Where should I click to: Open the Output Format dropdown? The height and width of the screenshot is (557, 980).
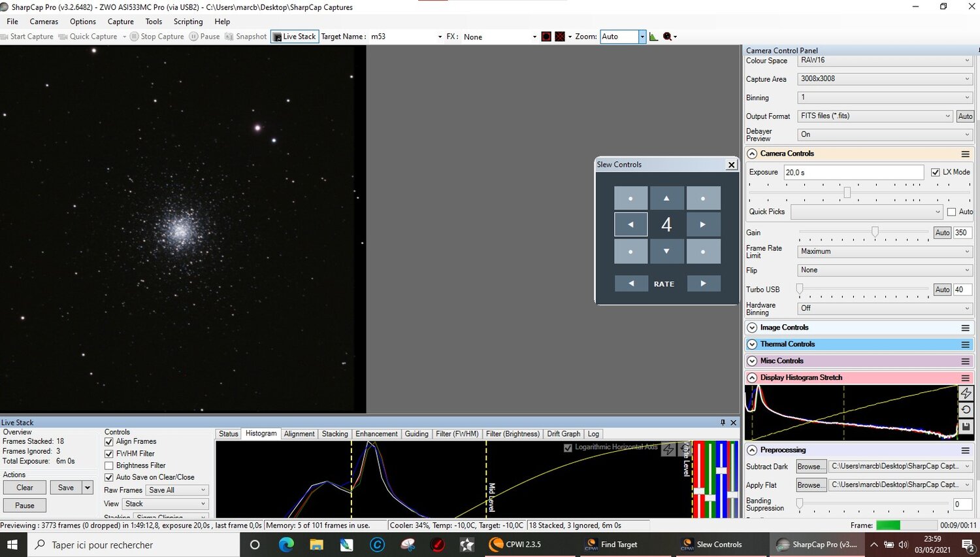tap(875, 116)
